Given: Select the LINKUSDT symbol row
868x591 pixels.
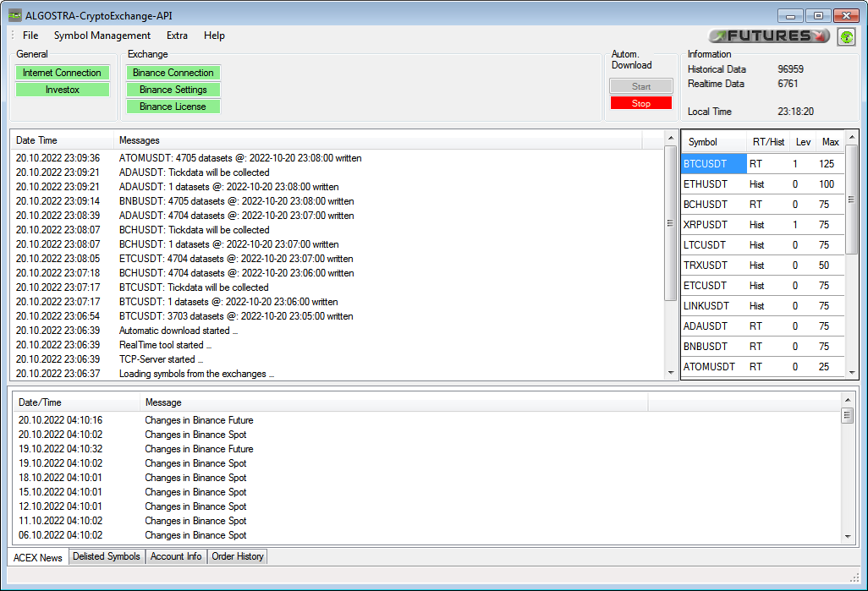Looking at the screenshot, I should click(763, 306).
